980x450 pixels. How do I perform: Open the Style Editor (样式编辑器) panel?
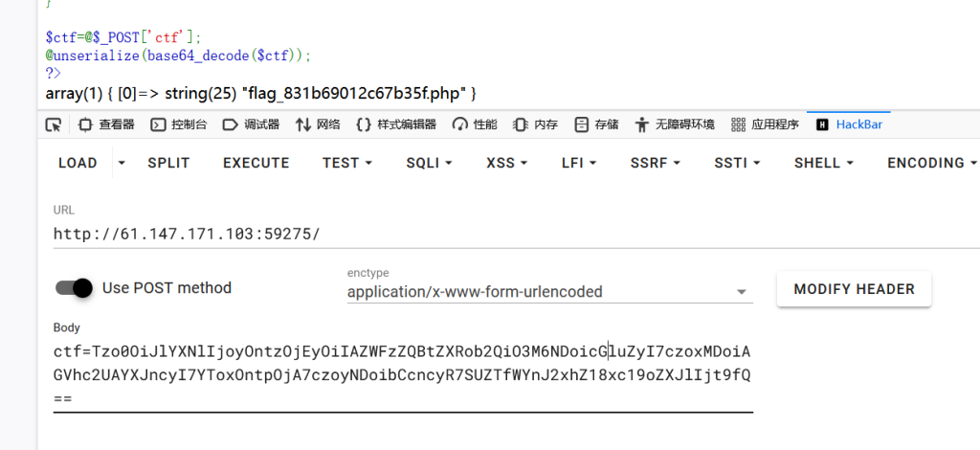[396, 124]
